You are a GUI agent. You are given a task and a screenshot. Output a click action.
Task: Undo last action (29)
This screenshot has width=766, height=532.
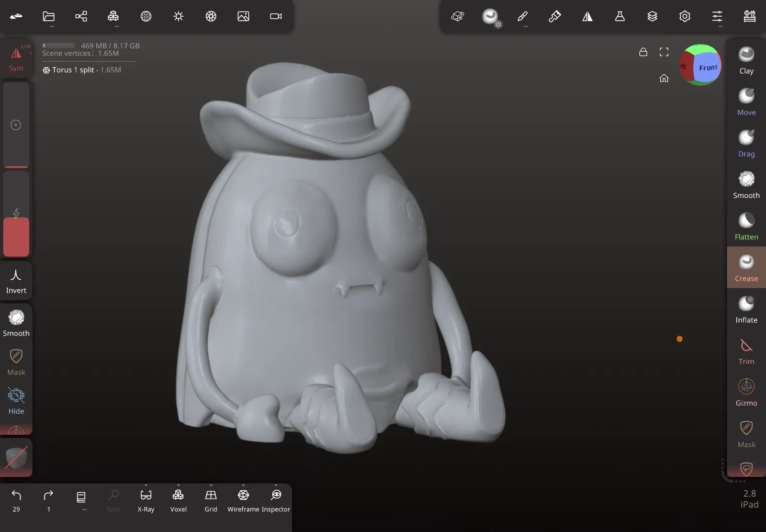pos(16,500)
